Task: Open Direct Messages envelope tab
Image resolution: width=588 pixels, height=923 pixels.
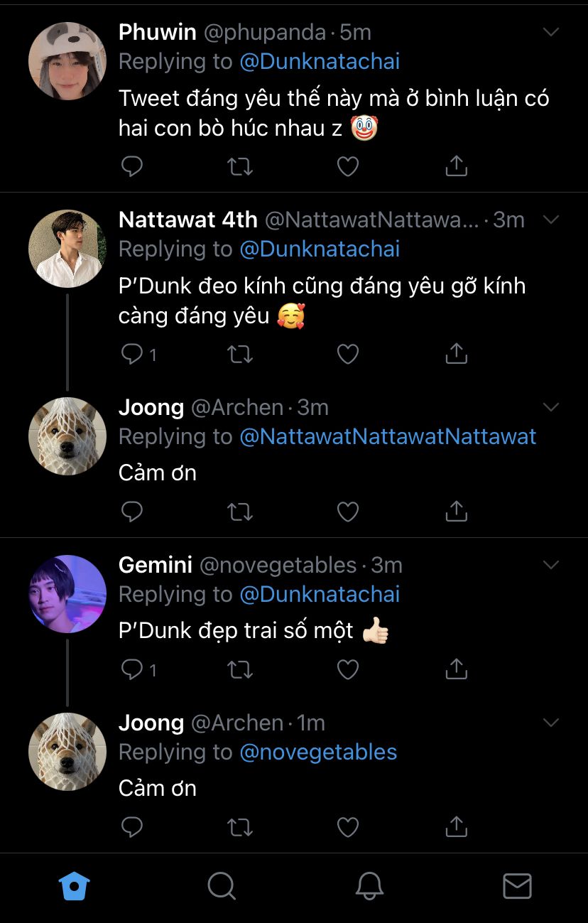Action: (x=517, y=886)
